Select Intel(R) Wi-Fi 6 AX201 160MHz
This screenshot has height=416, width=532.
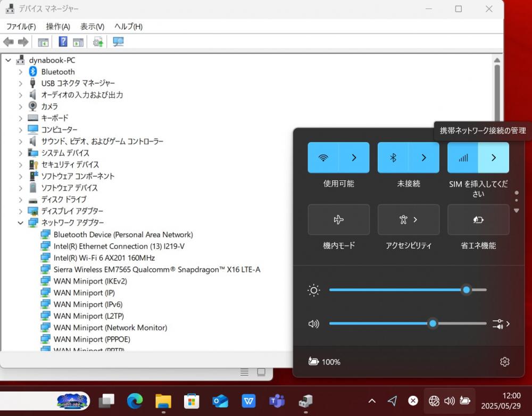pos(104,258)
